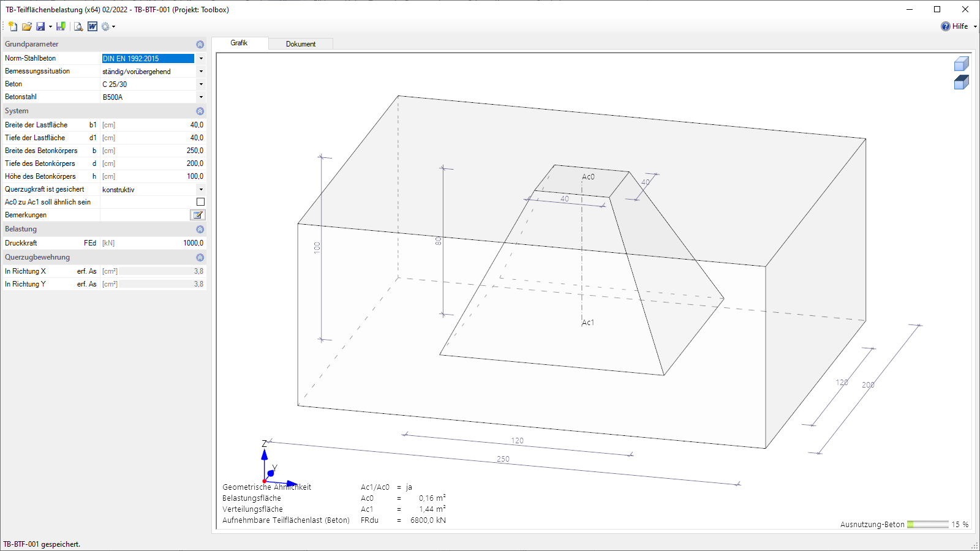Click the 250 width dimension label

503,459
